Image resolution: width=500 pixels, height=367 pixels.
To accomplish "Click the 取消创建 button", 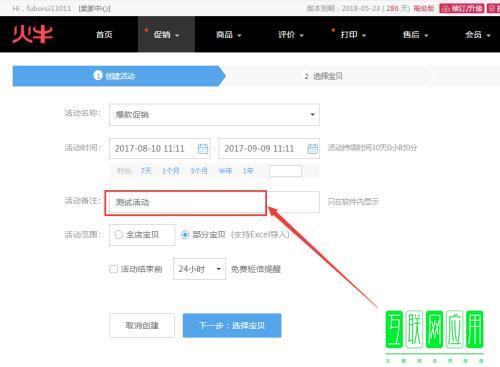I will [142, 325].
